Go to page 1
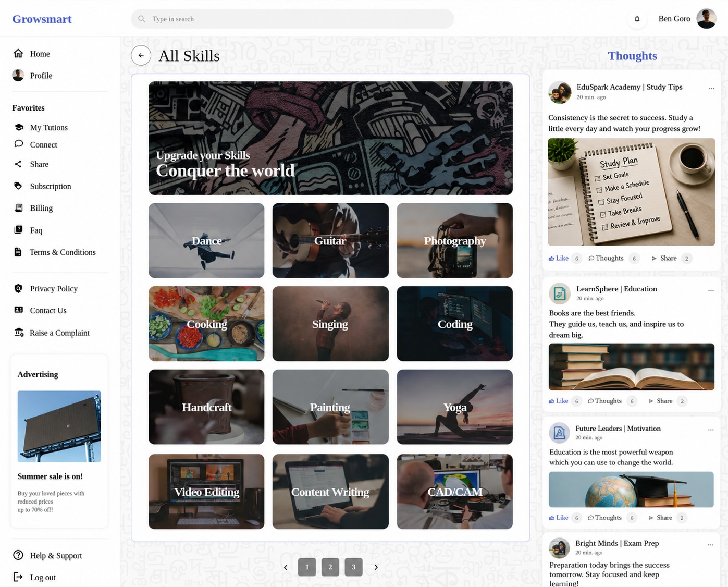The height and width of the screenshot is (587, 728). pyautogui.click(x=307, y=567)
